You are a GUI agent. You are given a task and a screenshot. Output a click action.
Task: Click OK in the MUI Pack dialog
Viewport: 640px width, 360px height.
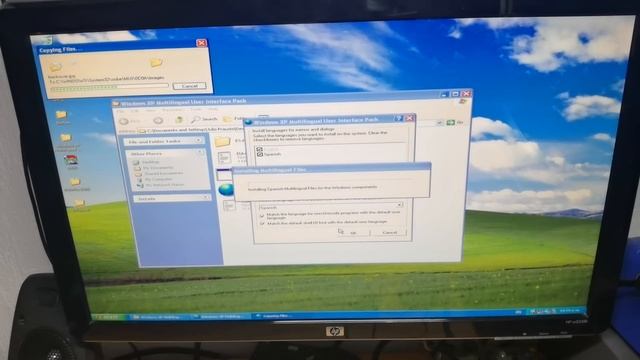[x=353, y=232]
